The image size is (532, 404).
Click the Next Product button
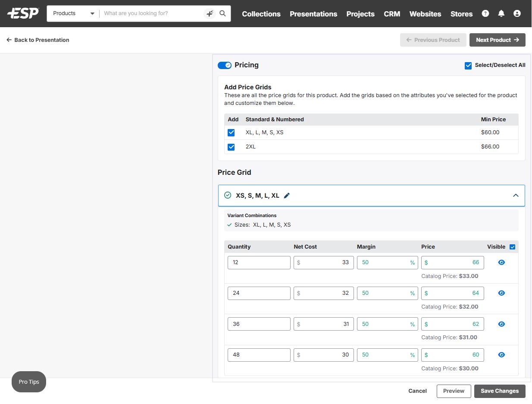497,40
